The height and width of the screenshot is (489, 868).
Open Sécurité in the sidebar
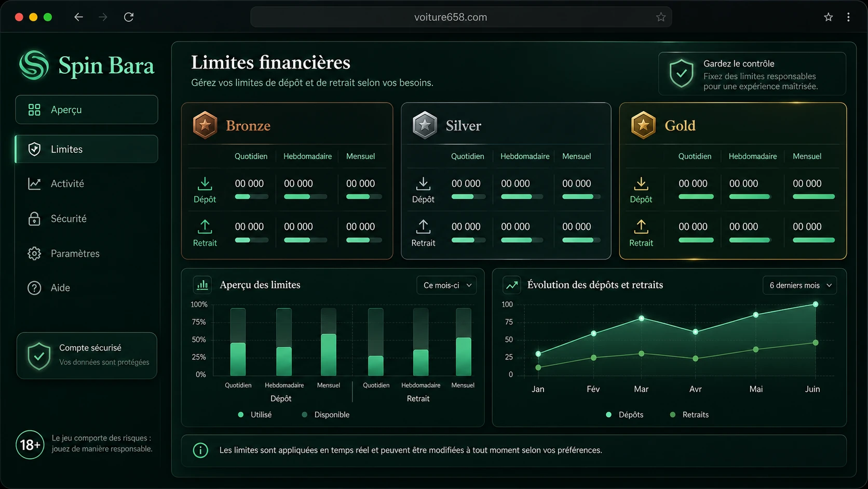tap(87, 219)
